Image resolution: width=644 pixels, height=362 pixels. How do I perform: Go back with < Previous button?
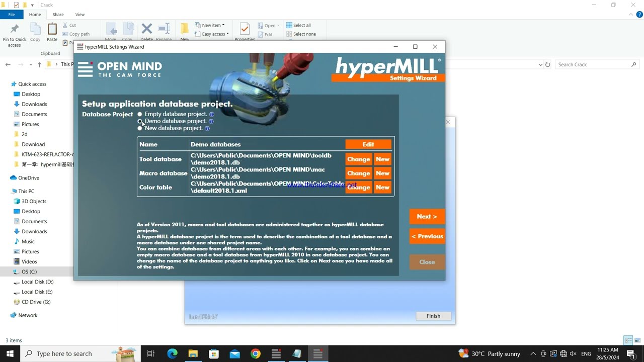click(427, 236)
